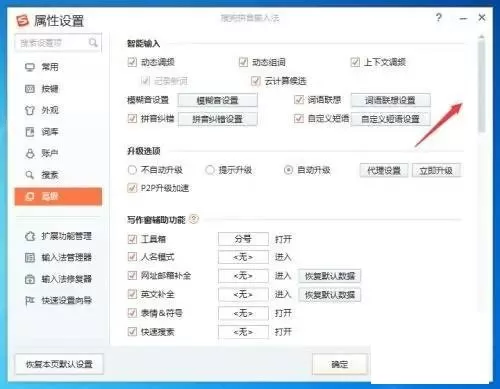Viewport: 500px width, 389px height.
Task: Toggle the 工具箱 checkbox
Action: pos(132,239)
